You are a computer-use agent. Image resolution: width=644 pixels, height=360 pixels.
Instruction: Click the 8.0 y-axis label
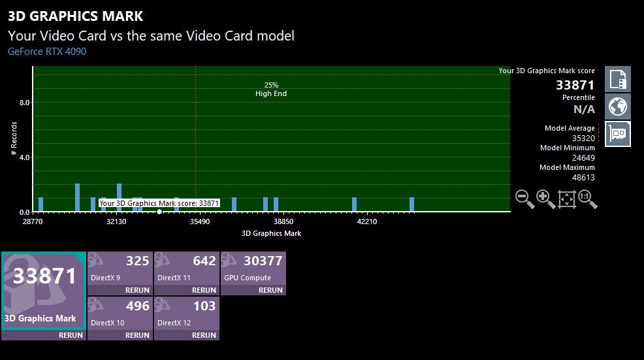click(25, 103)
